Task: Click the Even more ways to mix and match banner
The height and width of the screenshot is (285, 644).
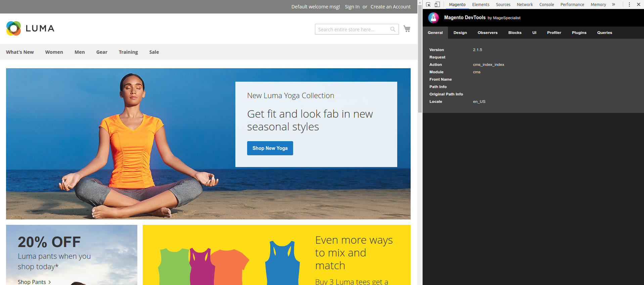Action: (276, 255)
